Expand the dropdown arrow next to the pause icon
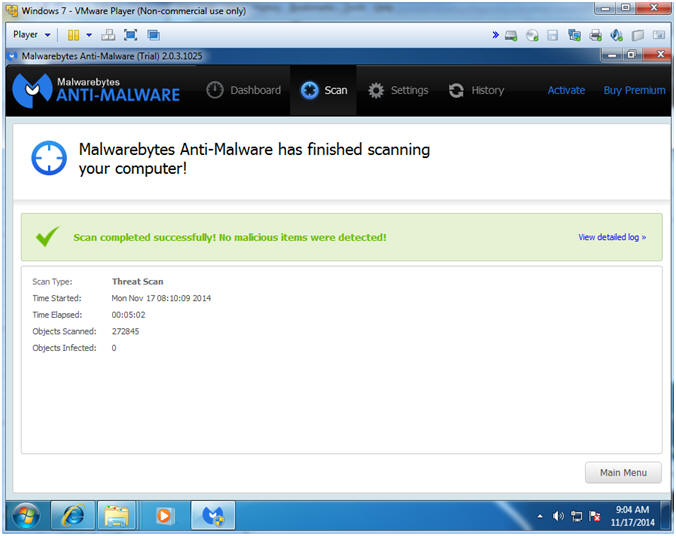 (89, 35)
